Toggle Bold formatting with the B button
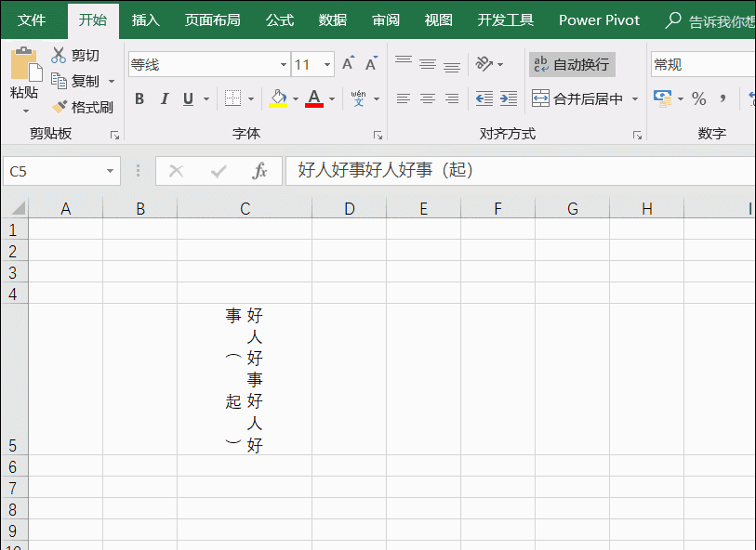 (x=139, y=98)
